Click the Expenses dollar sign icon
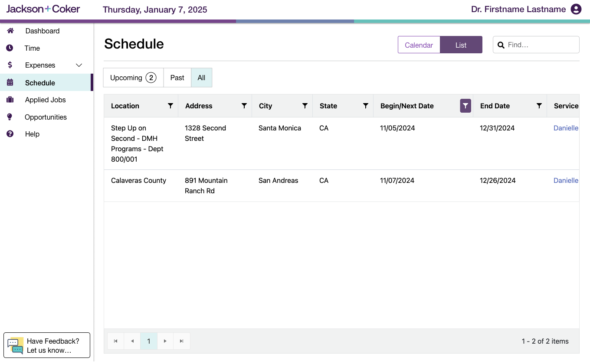 point(10,65)
